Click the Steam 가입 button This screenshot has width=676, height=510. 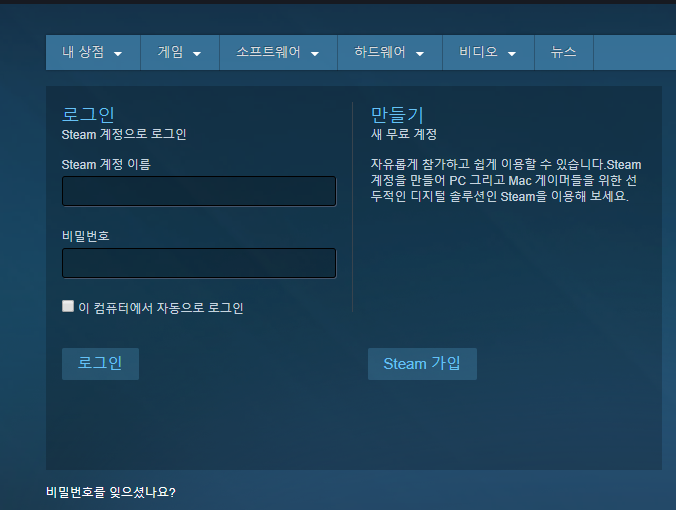[x=422, y=364]
